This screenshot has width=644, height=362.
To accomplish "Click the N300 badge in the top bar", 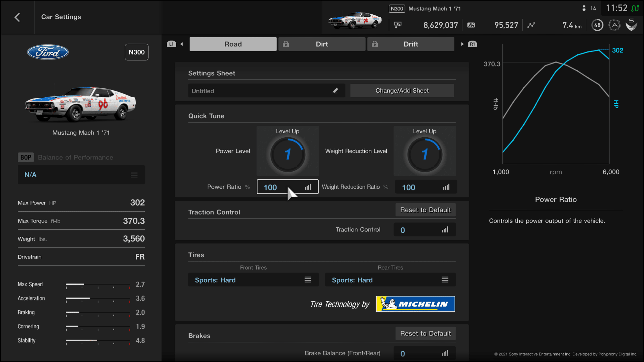I will [x=397, y=9].
